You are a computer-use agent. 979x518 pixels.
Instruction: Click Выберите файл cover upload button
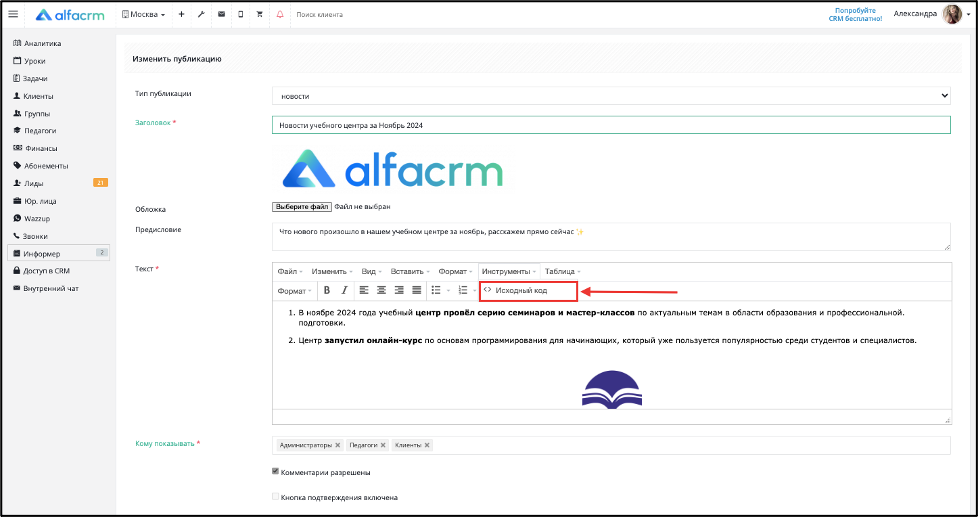(302, 207)
